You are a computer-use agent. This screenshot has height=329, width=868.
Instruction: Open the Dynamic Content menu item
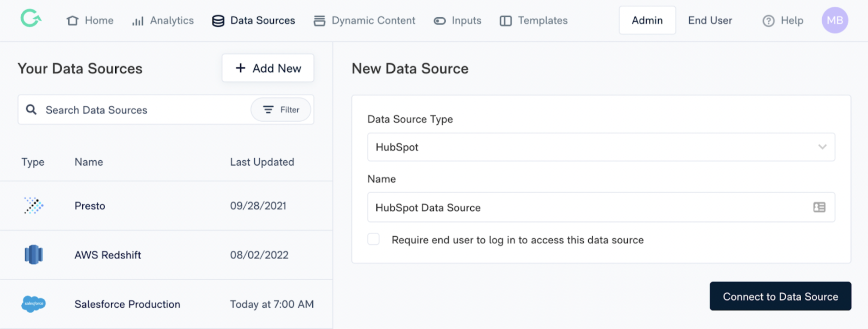pos(364,21)
